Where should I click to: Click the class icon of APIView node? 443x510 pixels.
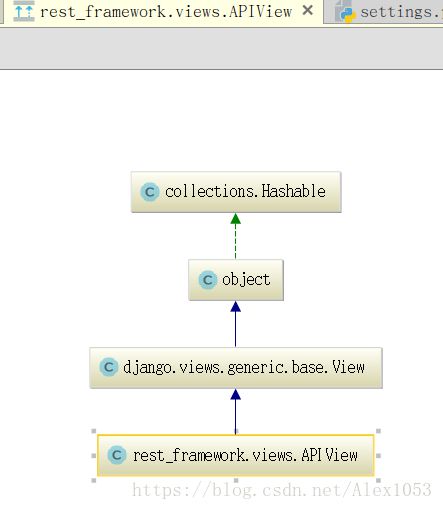click(x=117, y=455)
